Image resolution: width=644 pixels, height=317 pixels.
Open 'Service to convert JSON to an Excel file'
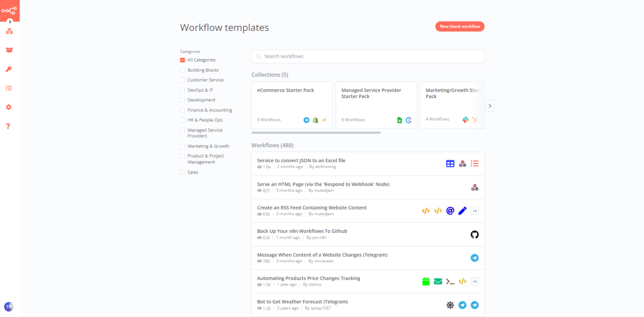(301, 160)
